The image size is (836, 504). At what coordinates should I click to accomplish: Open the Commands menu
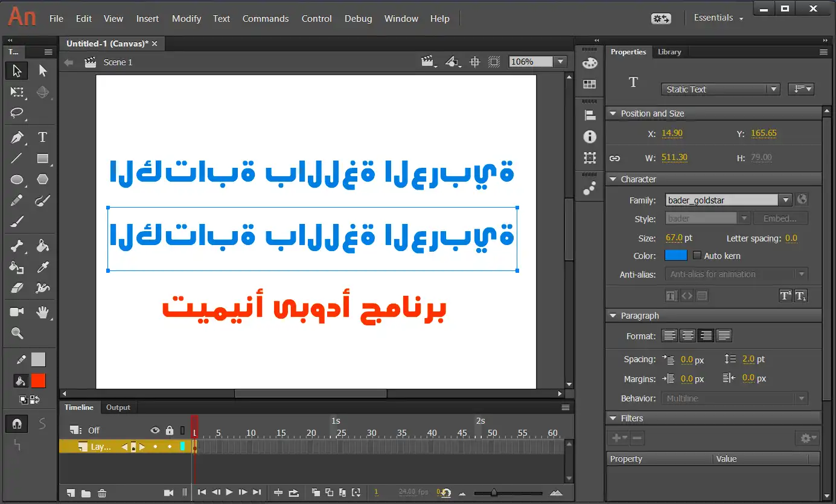[x=266, y=19]
